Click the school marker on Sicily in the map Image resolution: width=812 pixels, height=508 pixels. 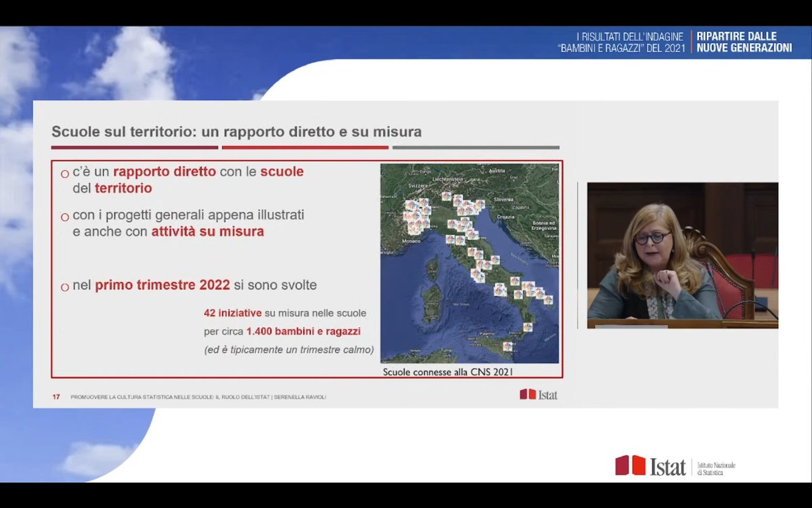click(507, 346)
